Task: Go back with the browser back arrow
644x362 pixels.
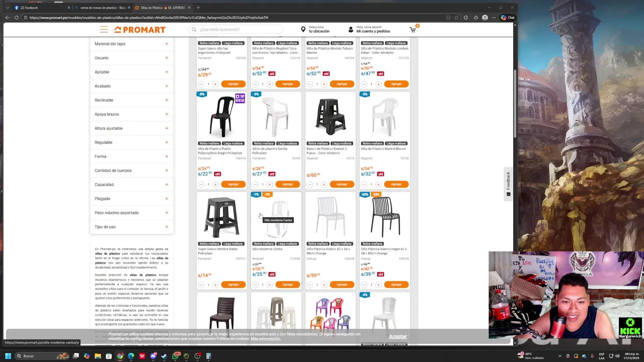Action: point(7,18)
